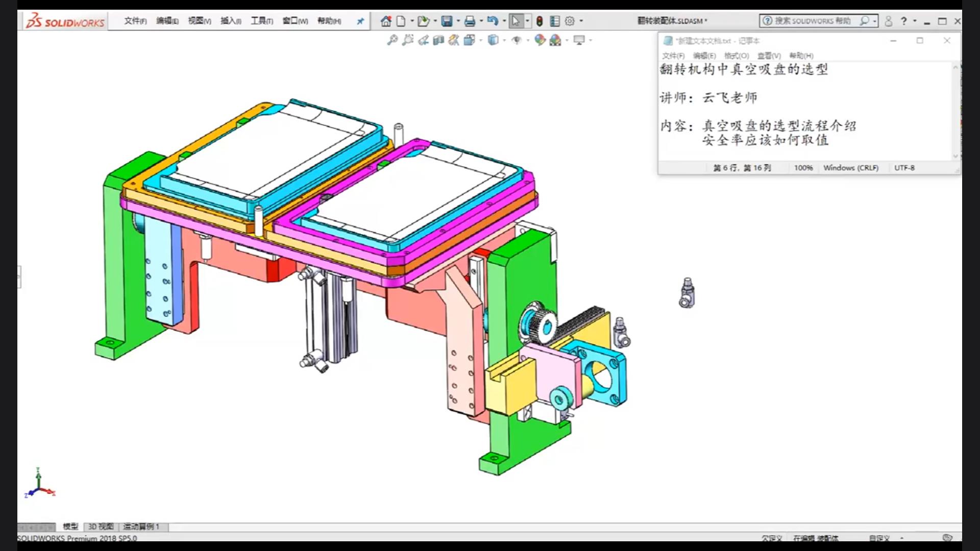Open the Hide/Show Items eye dropdown

coord(528,40)
